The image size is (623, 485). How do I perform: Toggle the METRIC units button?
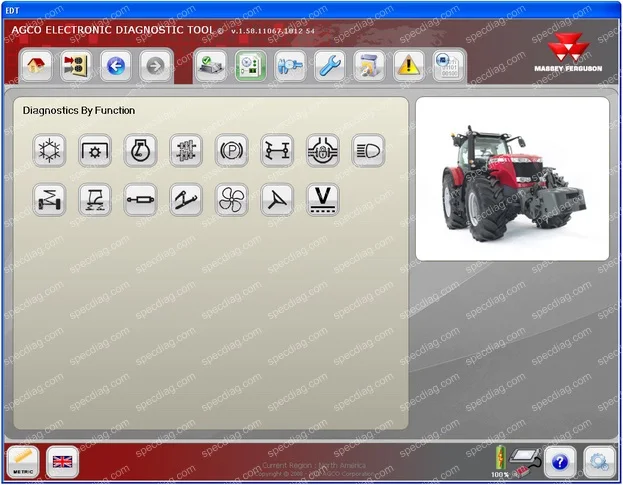(23, 462)
